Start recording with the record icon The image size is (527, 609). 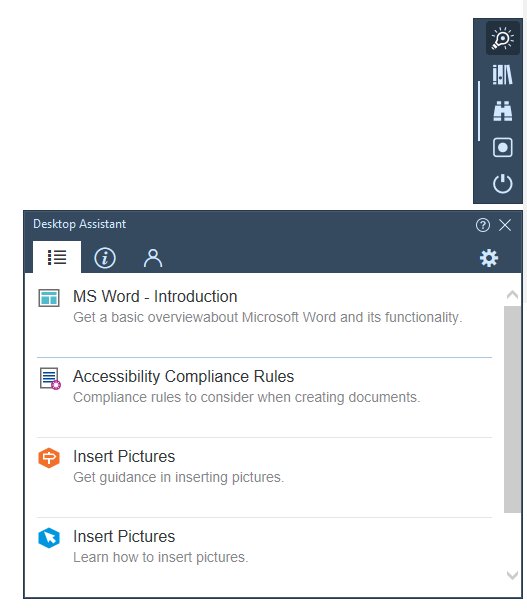click(x=503, y=148)
